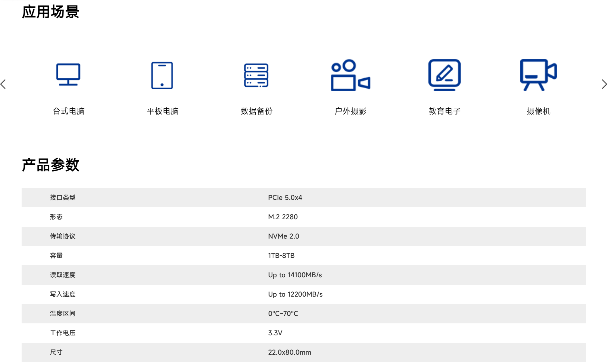Click the 数据备份 text label
608x364 pixels.
coord(257,111)
